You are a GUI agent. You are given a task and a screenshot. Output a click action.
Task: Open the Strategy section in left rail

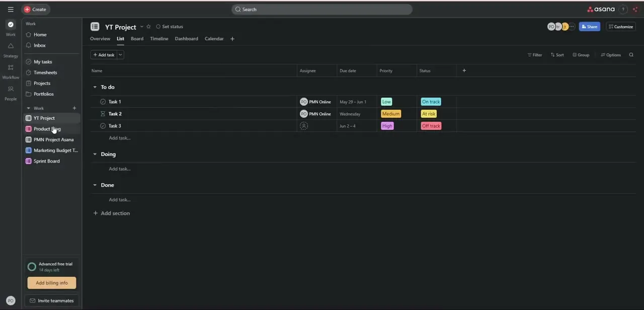11,46
